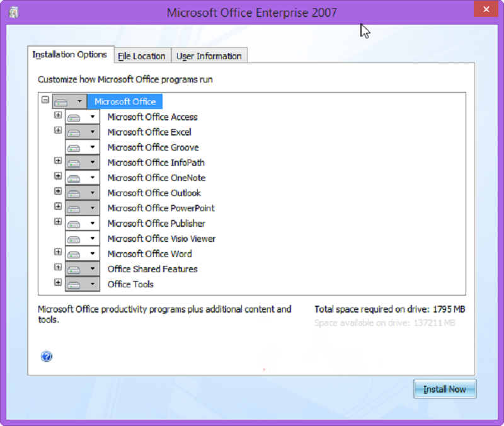
Task: Open install options dropdown for Microsoft Office InfoPath
Action: pos(83,163)
